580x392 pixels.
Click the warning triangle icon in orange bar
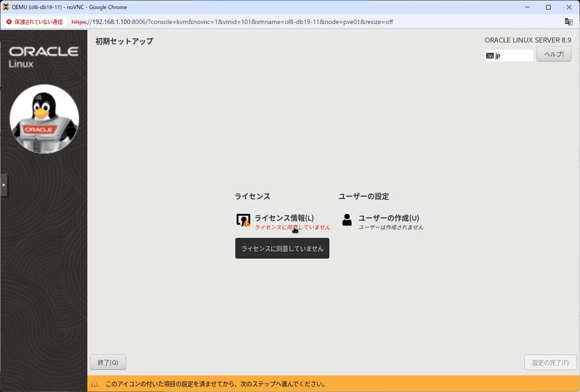click(95, 384)
